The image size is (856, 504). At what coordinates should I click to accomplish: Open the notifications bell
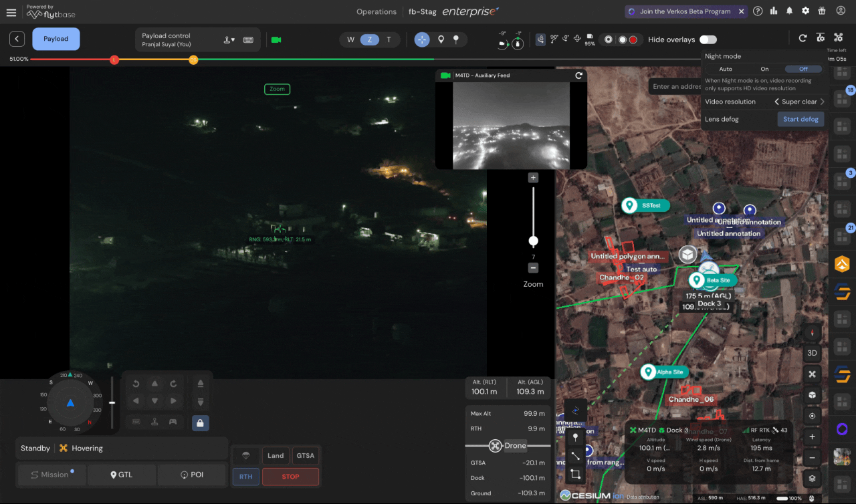tap(790, 11)
